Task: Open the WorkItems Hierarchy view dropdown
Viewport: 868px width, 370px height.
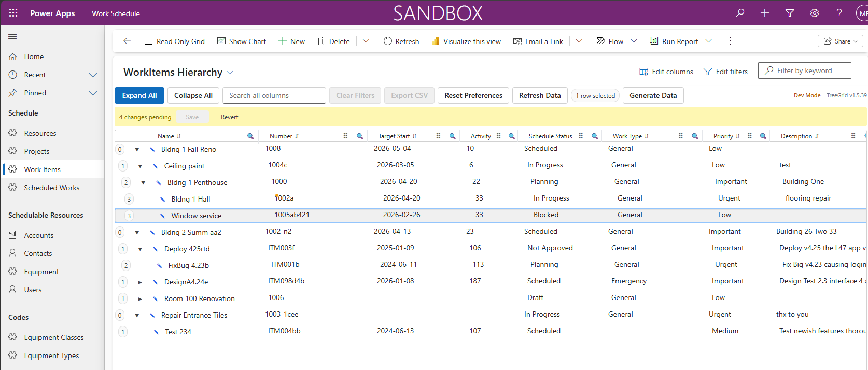Action: 230,73
